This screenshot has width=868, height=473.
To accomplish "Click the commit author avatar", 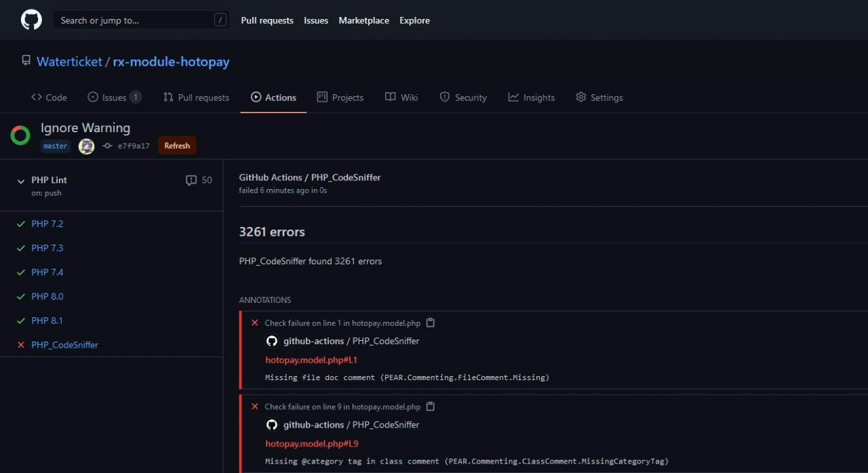I will coord(86,146).
